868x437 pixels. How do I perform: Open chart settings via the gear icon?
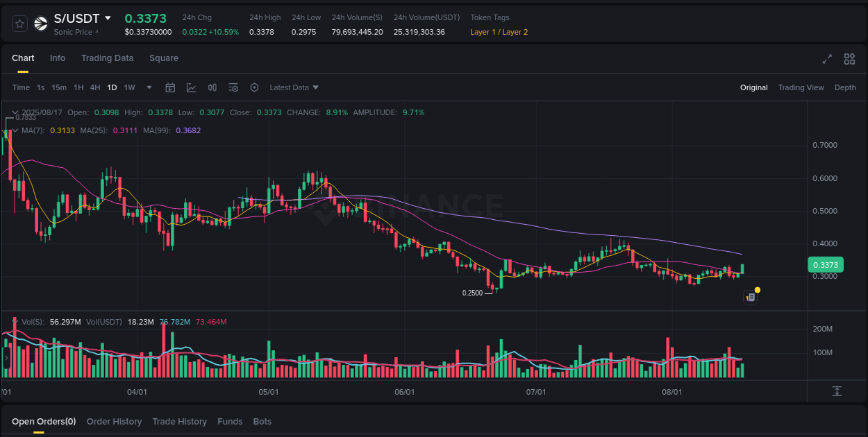tap(254, 87)
